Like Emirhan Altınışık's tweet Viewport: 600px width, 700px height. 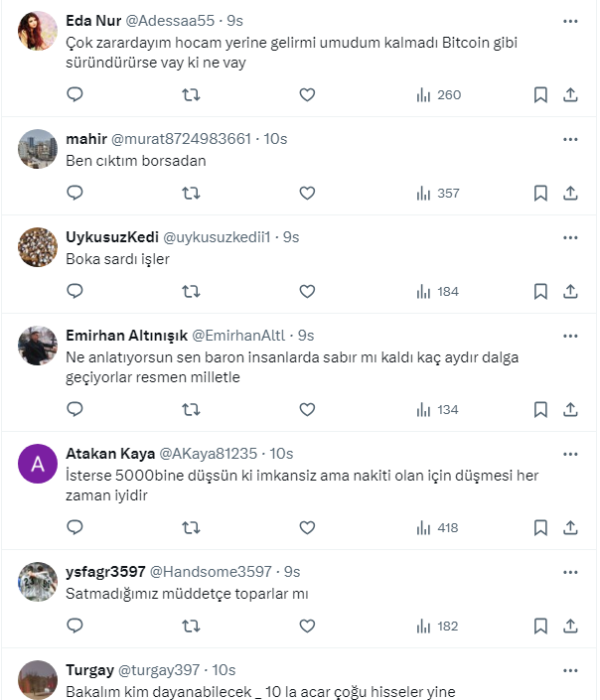click(307, 409)
